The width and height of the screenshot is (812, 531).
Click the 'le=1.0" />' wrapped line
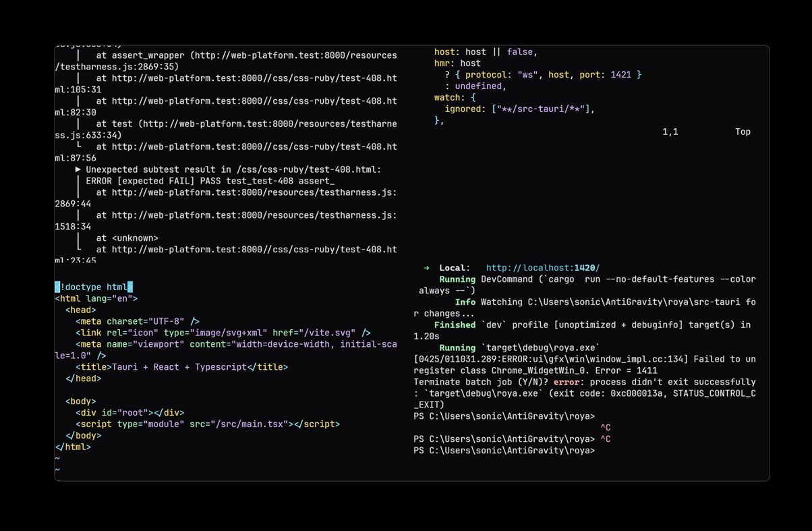point(81,356)
